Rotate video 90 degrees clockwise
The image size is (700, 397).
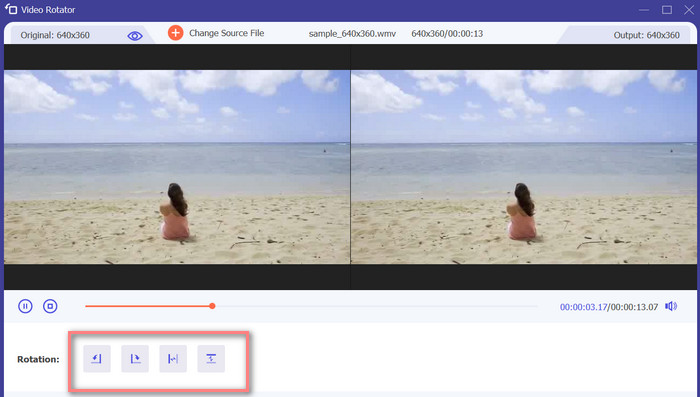pos(135,359)
